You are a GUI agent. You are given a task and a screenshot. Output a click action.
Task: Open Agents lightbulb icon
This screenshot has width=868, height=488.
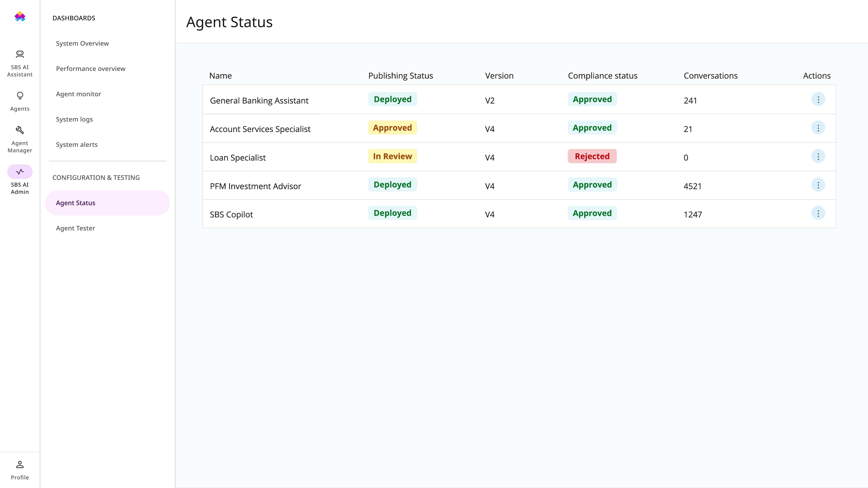pos(20,96)
